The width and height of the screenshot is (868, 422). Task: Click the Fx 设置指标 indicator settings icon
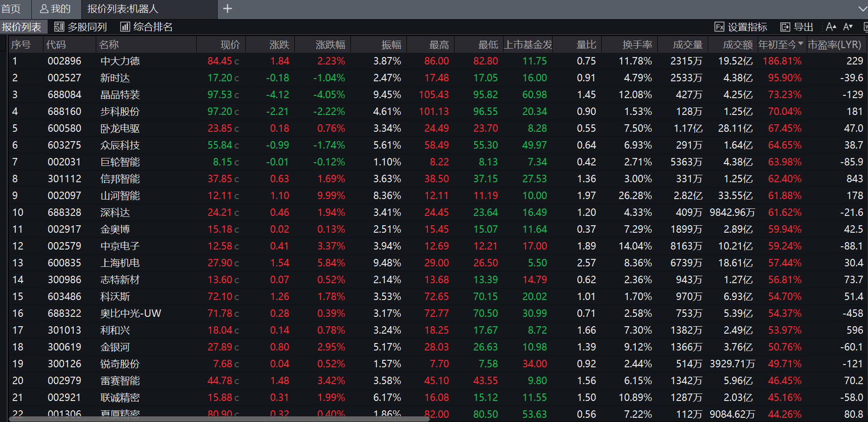[719, 27]
